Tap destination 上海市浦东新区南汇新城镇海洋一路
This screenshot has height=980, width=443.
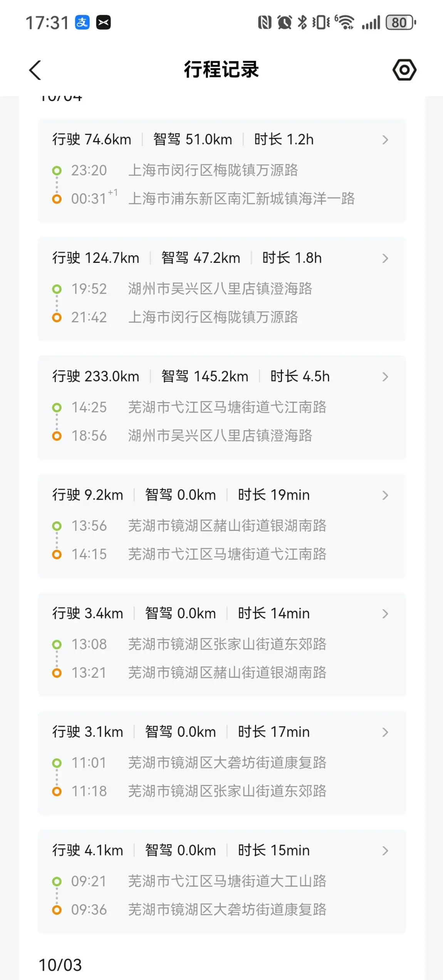(242, 199)
